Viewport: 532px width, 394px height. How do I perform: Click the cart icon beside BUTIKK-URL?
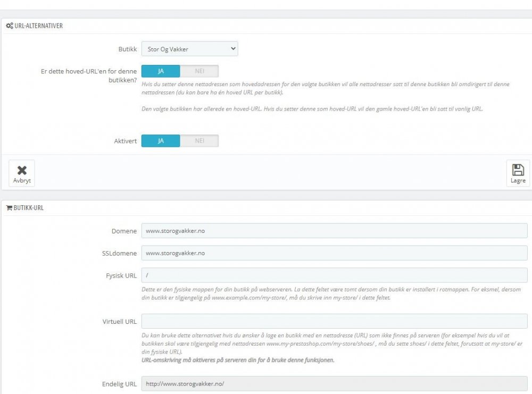9,208
